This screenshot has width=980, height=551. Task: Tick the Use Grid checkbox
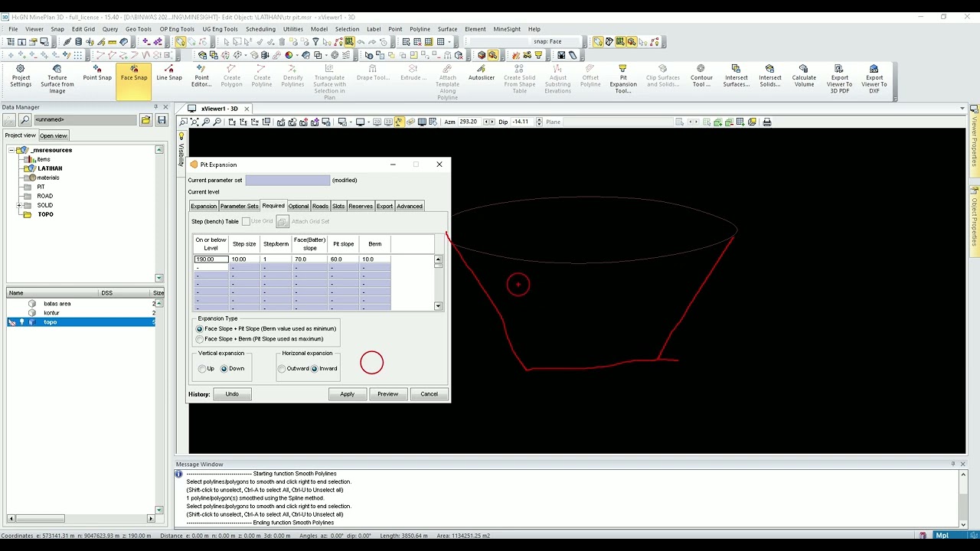coord(246,221)
